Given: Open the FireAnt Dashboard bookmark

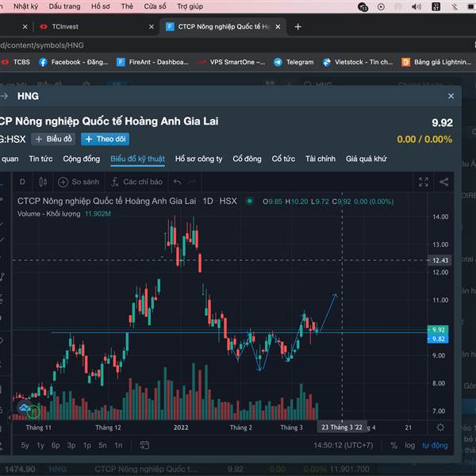Looking at the screenshot, I should point(152,62).
